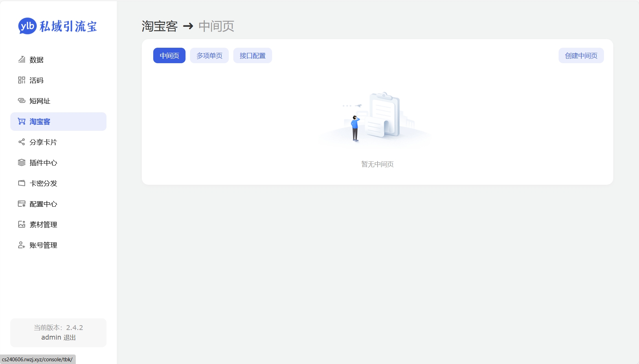The width and height of the screenshot is (639, 364).
Task: Switch to the 中间页 tab
Action: (169, 56)
